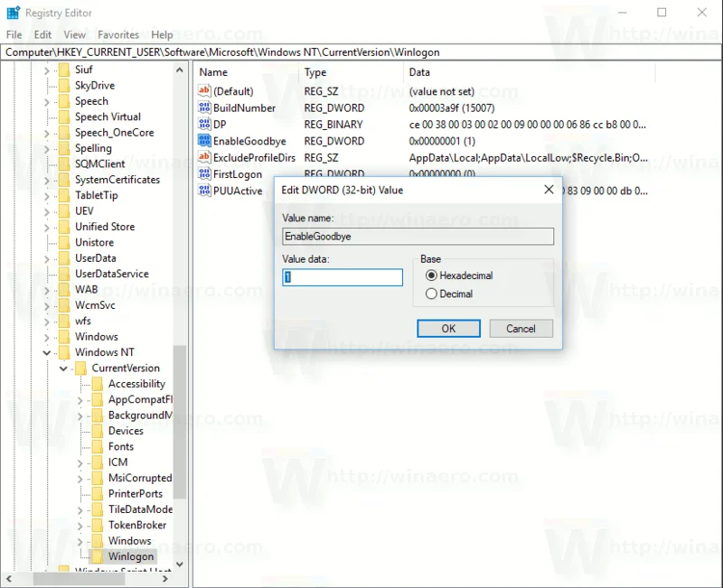Expand the UserData key
Image resolution: width=723 pixels, height=588 pixels.
click(x=47, y=258)
